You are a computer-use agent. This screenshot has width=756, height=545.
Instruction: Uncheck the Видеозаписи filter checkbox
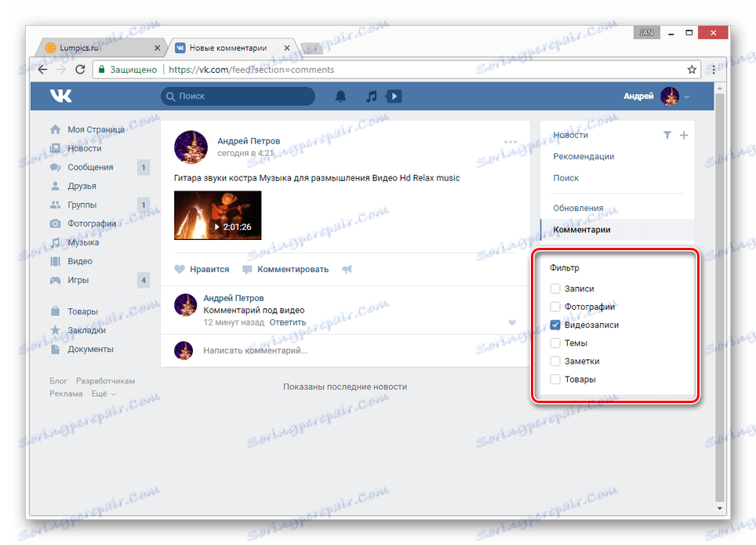tap(555, 325)
